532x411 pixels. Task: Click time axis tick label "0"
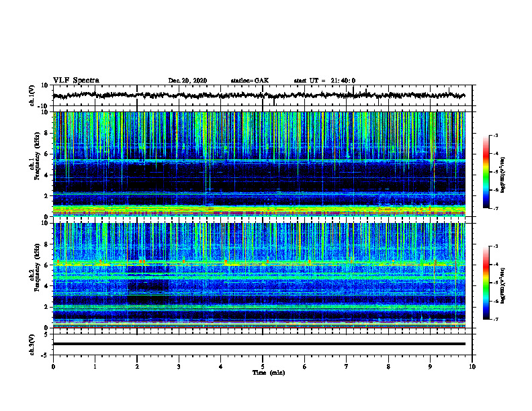[x=53, y=367]
